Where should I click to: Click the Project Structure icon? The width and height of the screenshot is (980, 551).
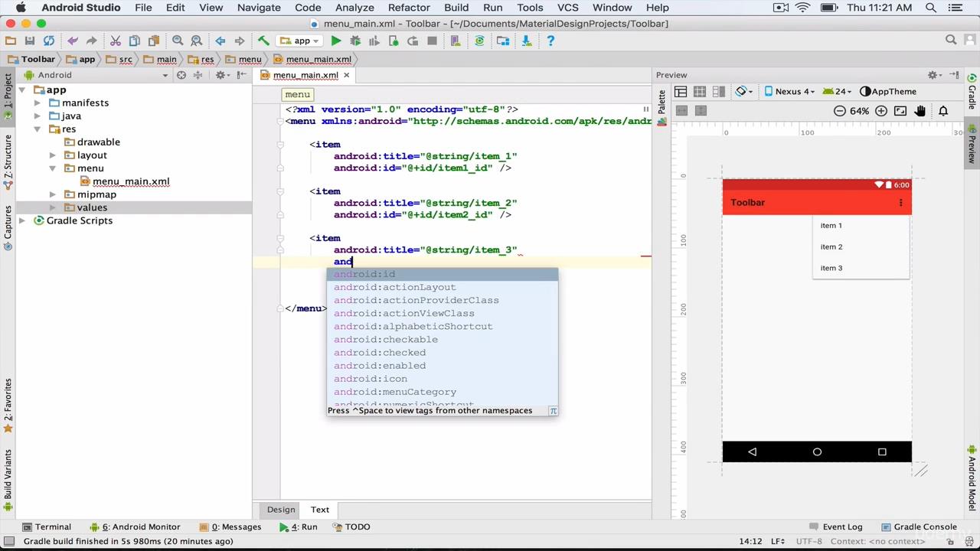point(503,41)
